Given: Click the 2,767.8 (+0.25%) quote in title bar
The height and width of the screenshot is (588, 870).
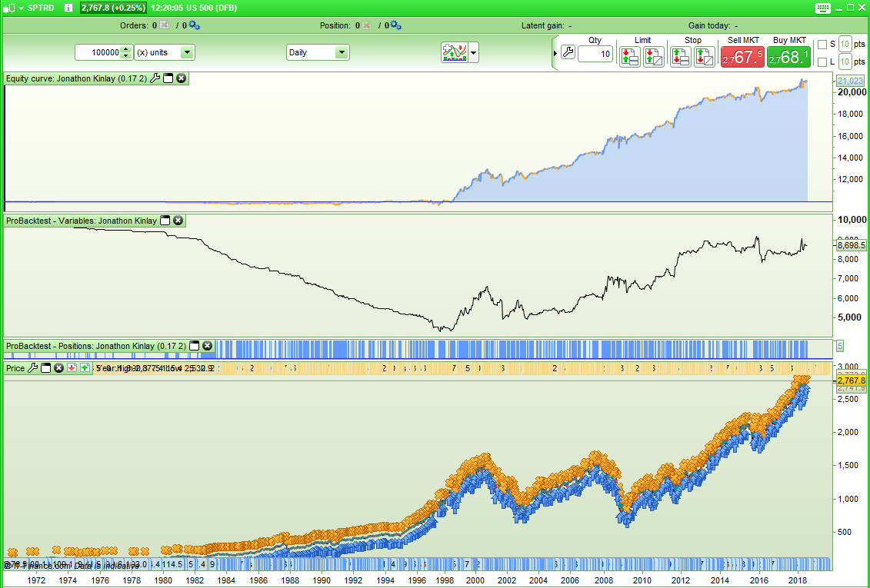Looking at the screenshot, I should (114, 8).
